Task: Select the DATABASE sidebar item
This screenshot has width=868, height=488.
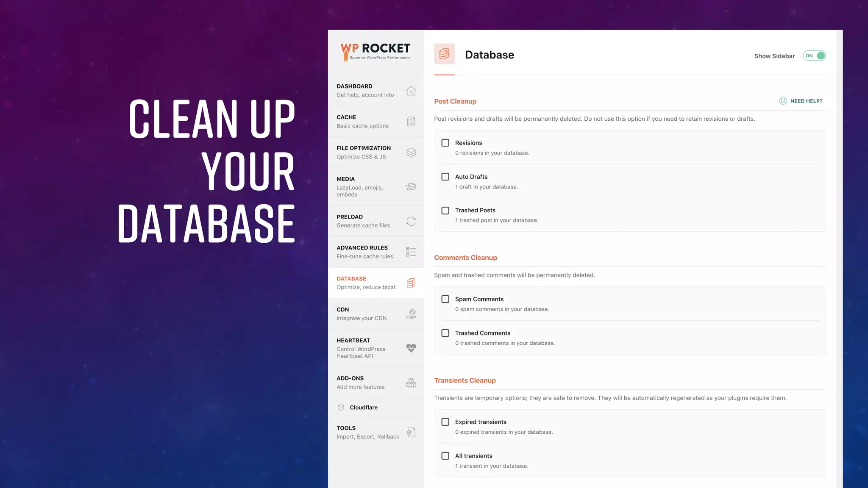Action: point(376,283)
